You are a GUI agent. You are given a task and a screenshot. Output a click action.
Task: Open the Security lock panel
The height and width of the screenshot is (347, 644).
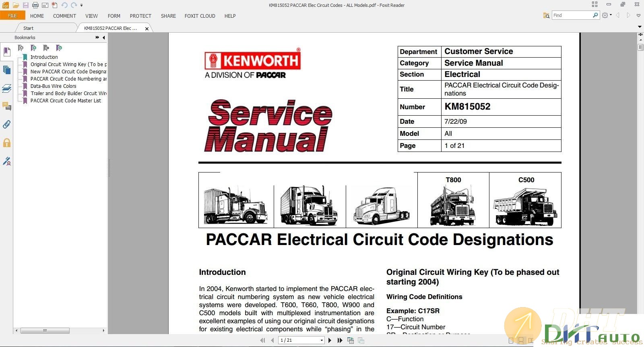[7, 143]
